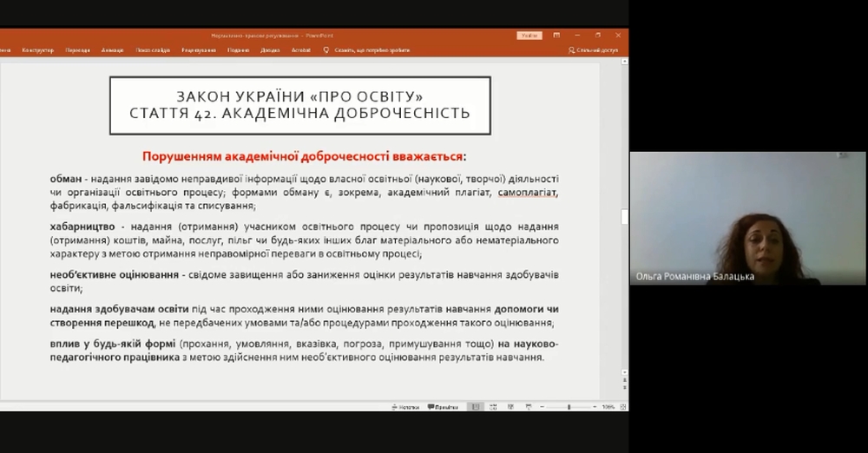
Task: Click the vertical scrollbar up arrow
Action: [624, 62]
